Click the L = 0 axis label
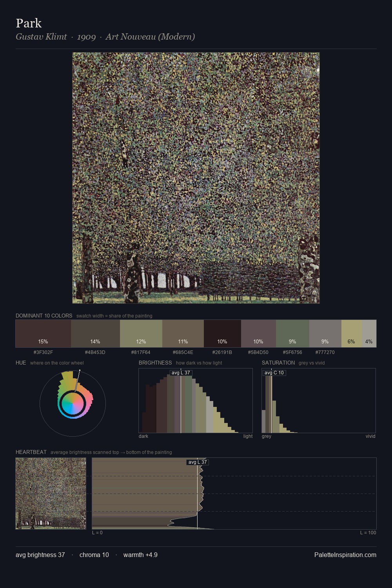 pyautogui.click(x=97, y=532)
